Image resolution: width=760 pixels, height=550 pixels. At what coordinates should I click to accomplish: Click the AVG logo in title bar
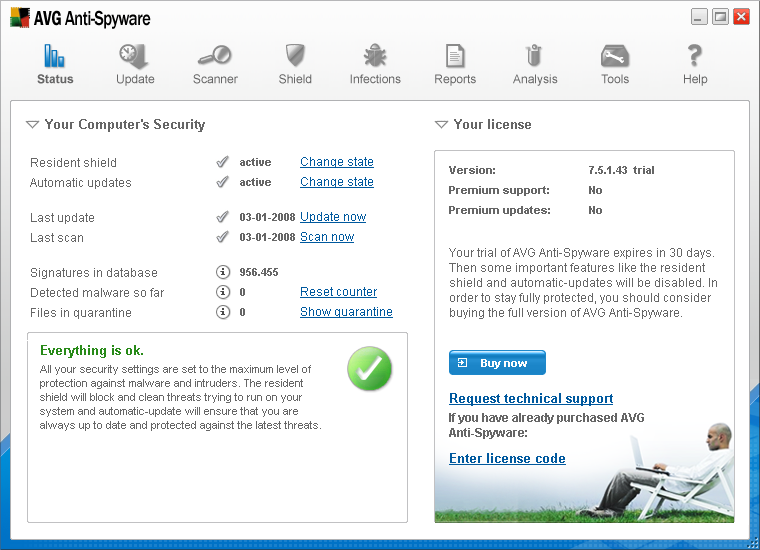(20, 18)
